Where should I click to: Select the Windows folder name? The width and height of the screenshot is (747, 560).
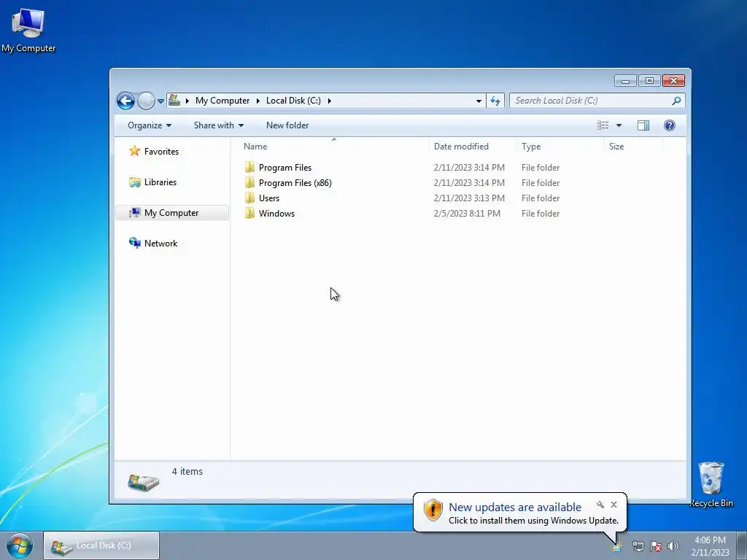pyautogui.click(x=276, y=214)
